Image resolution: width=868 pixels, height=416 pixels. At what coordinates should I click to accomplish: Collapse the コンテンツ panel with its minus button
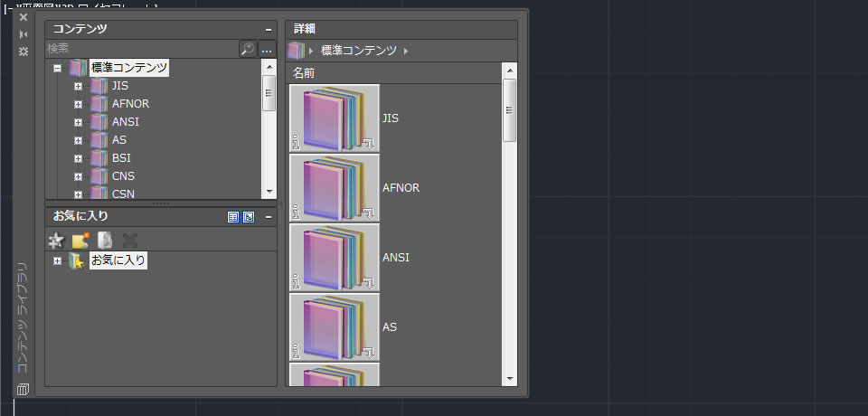(x=269, y=30)
